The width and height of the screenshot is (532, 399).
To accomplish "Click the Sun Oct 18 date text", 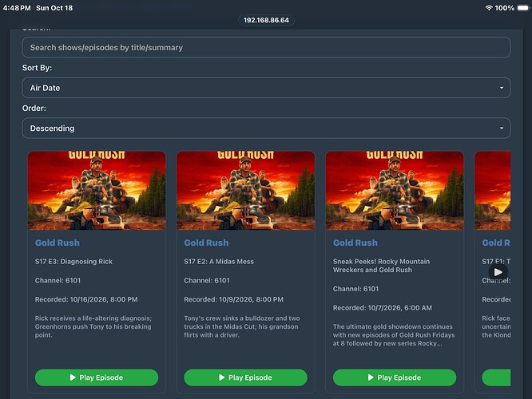I will click(x=54, y=8).
